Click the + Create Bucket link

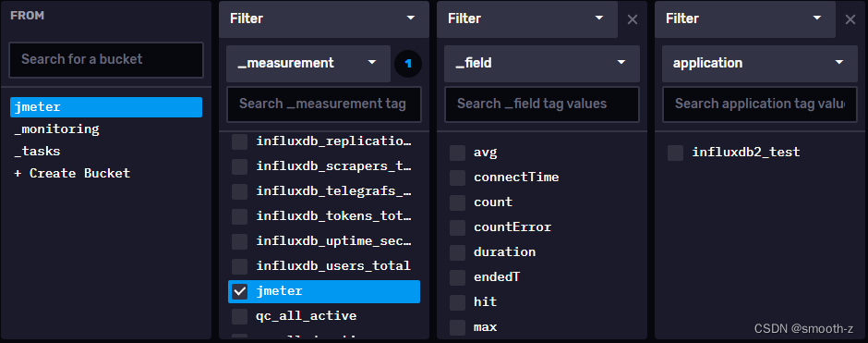72,174
